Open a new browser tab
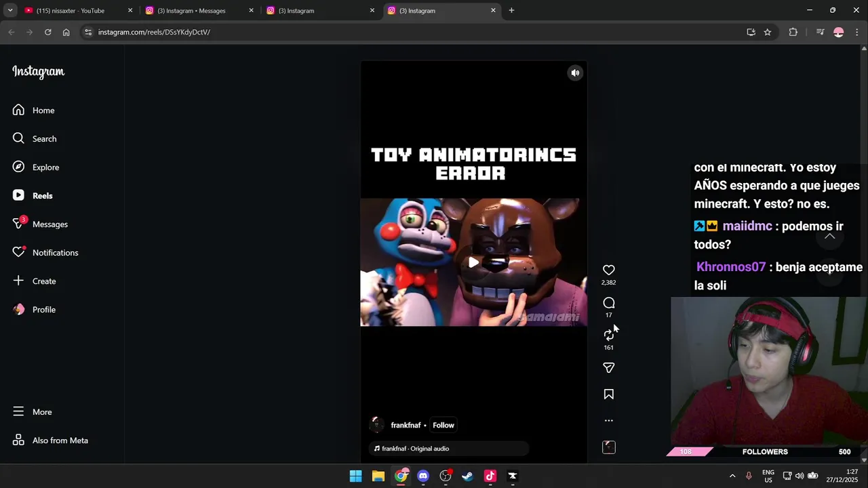868x488 pixels. (x=511, y=10)
